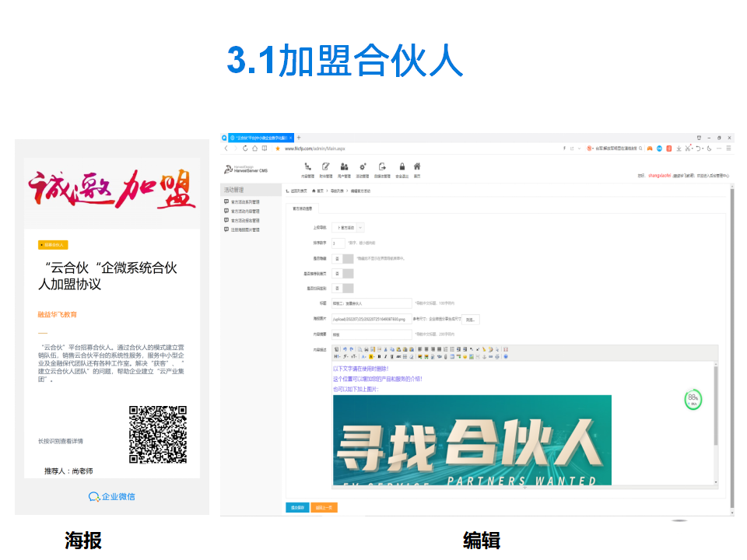Click the 寻找合伙人 banner image in editor
The height and width of the screenshot is (560, 747).
click(472, 440)
